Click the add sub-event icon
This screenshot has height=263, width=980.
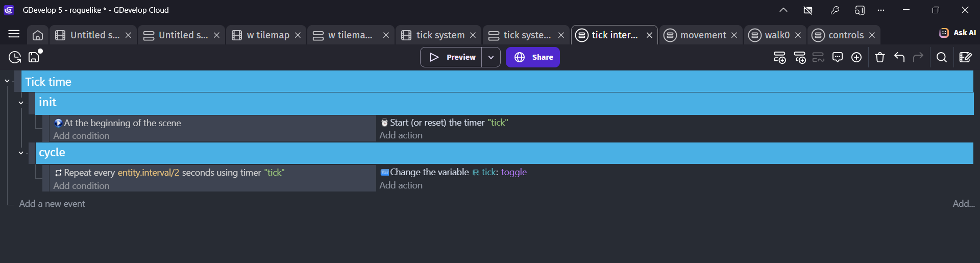[799, 57]
